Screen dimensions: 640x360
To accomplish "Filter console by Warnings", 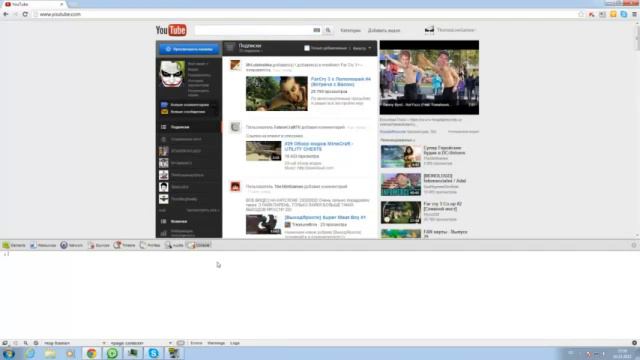I will click(x=216, y=343).
